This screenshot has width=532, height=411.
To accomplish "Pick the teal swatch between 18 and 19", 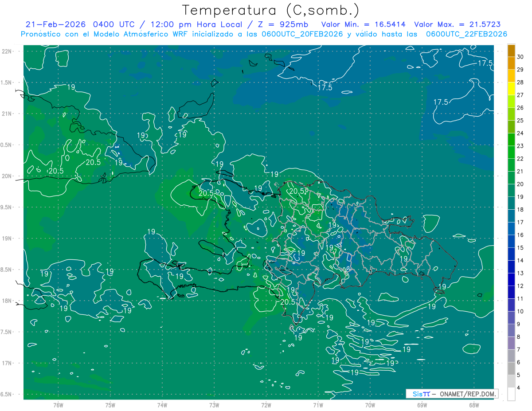I will coord(511,203).
